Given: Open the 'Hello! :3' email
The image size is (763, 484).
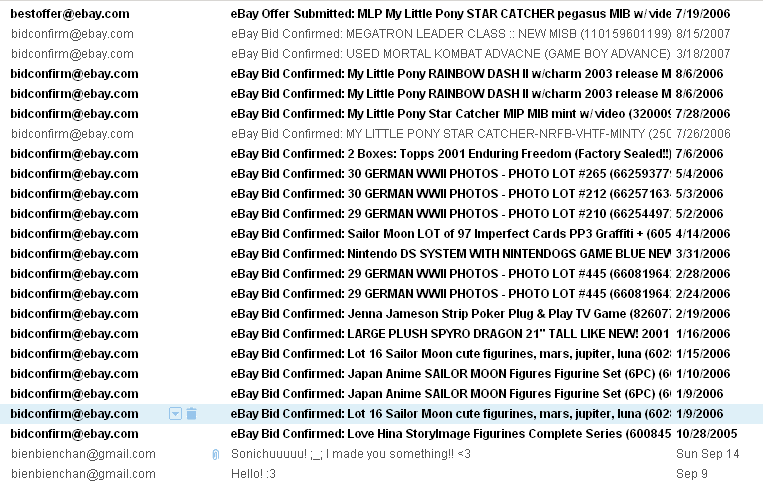Looking at the screenshot, I should [253, 474].
